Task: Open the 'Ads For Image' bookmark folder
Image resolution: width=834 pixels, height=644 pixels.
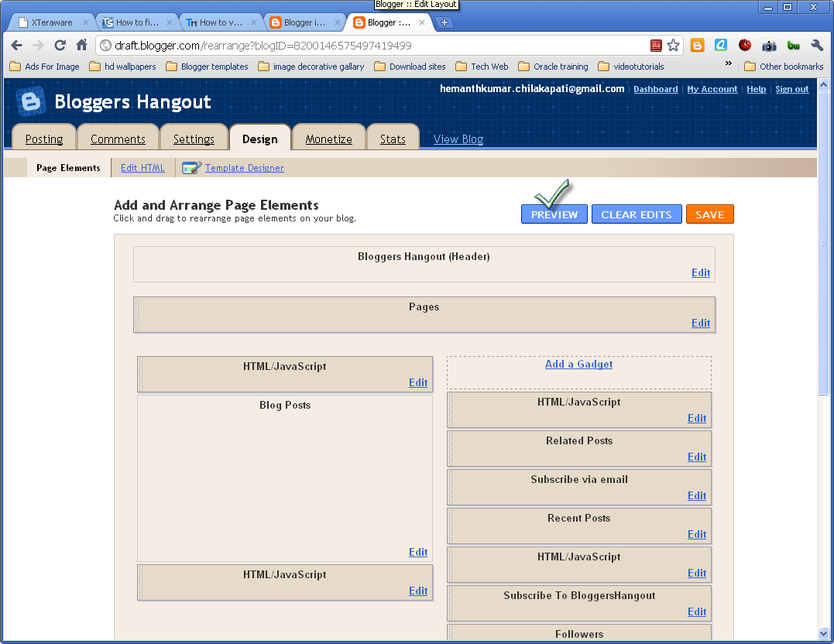Action: pos(45,67)
